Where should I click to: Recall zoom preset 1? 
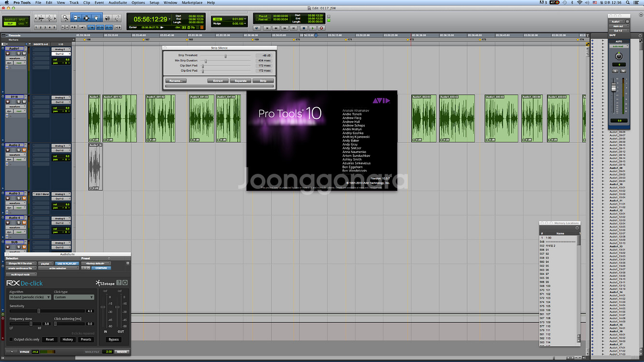click(x=35, y=28)
